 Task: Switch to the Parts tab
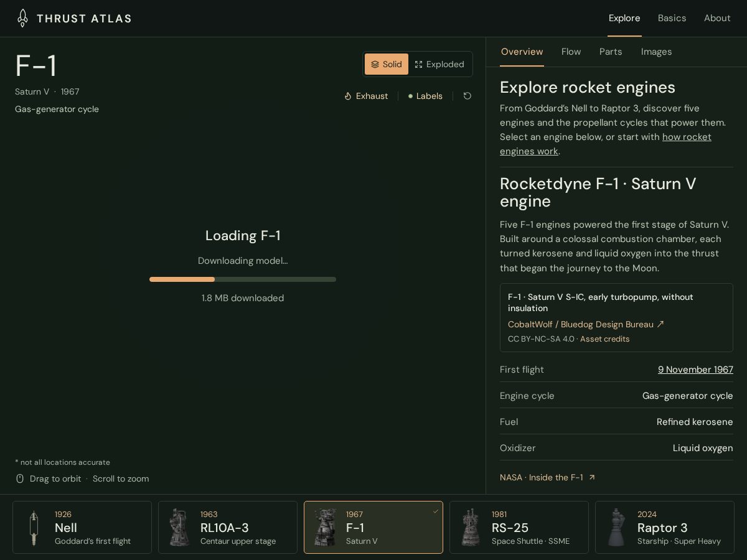tap(611, 52)
